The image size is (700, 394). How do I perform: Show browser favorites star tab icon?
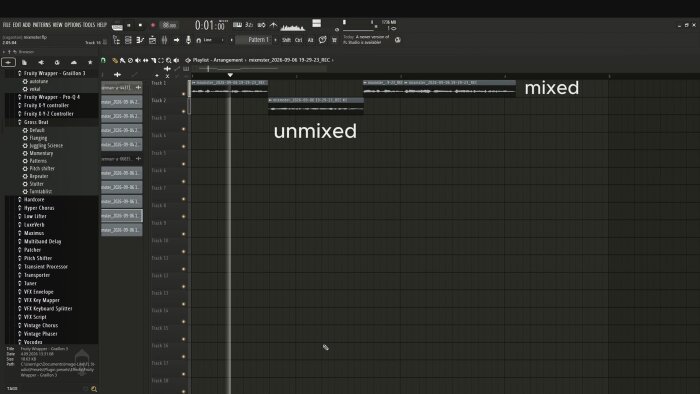pos(90,62)
